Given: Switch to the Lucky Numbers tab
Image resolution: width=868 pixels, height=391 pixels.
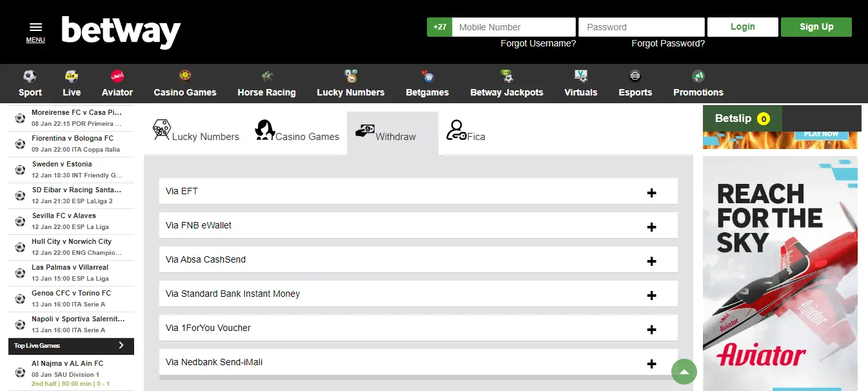Looking at the screenshot, I should point(195,132).
